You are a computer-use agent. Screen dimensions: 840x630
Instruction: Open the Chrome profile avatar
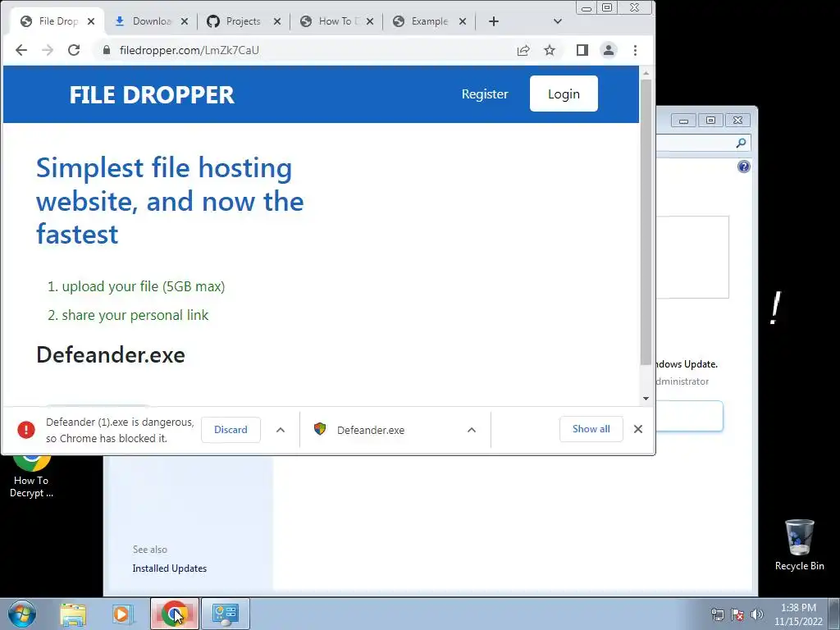(x=609, y=50)
